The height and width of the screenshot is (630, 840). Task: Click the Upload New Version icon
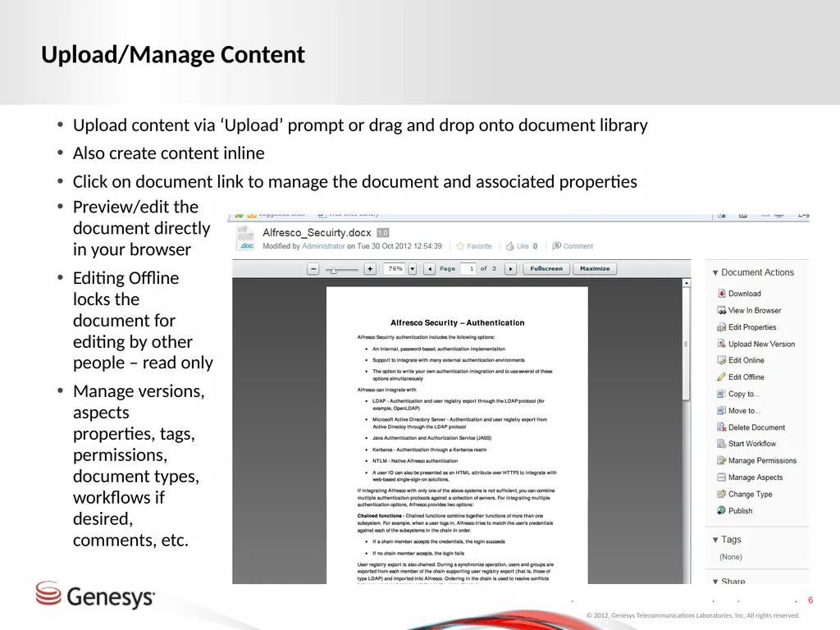click(721, 344)
